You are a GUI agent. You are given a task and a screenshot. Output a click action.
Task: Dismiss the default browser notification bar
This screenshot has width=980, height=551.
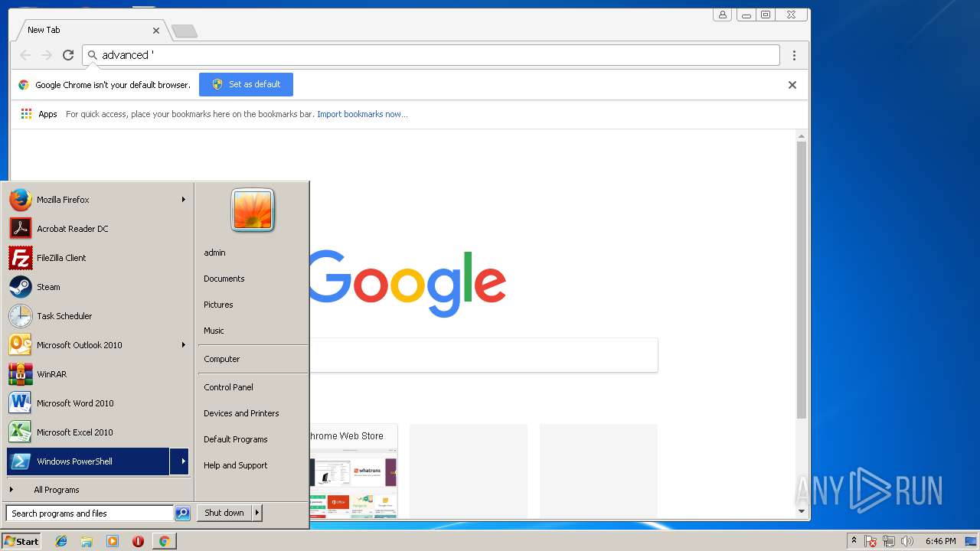[792, 85]
